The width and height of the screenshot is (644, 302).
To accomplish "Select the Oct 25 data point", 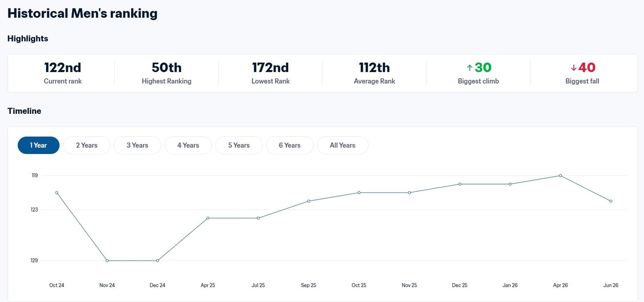I will pyautogui.click(x=359, y=193).
